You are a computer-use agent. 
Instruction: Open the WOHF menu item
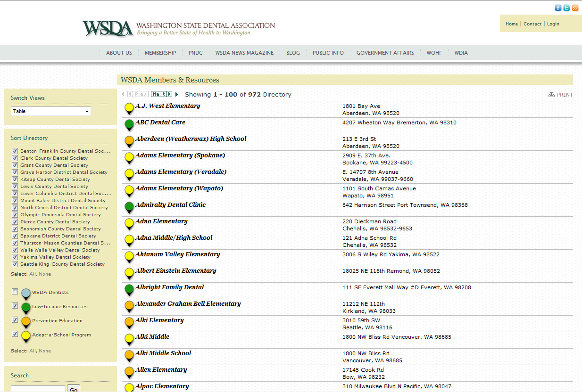(434, 53)
